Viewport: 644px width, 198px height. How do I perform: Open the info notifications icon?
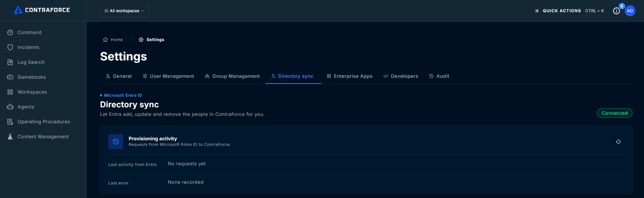coord(616,11)
